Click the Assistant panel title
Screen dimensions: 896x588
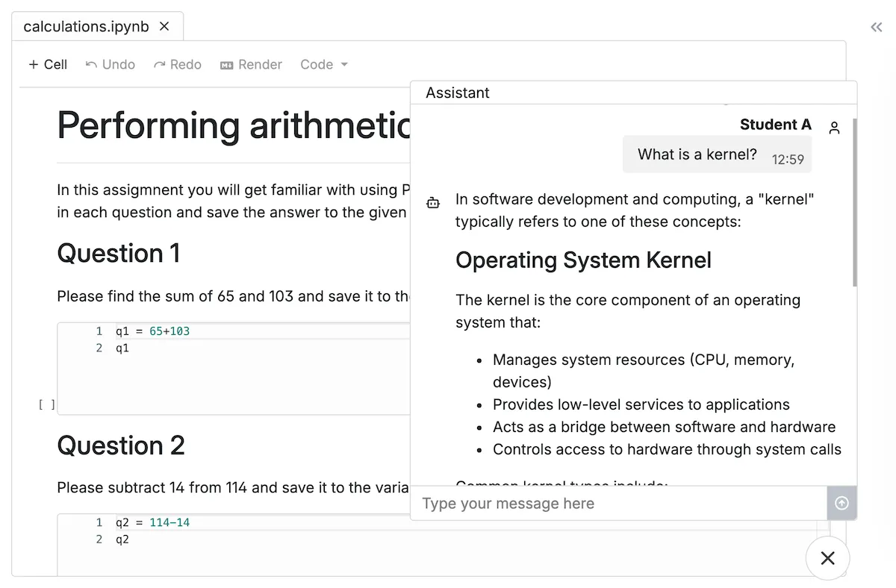click(x=458, y=93)
